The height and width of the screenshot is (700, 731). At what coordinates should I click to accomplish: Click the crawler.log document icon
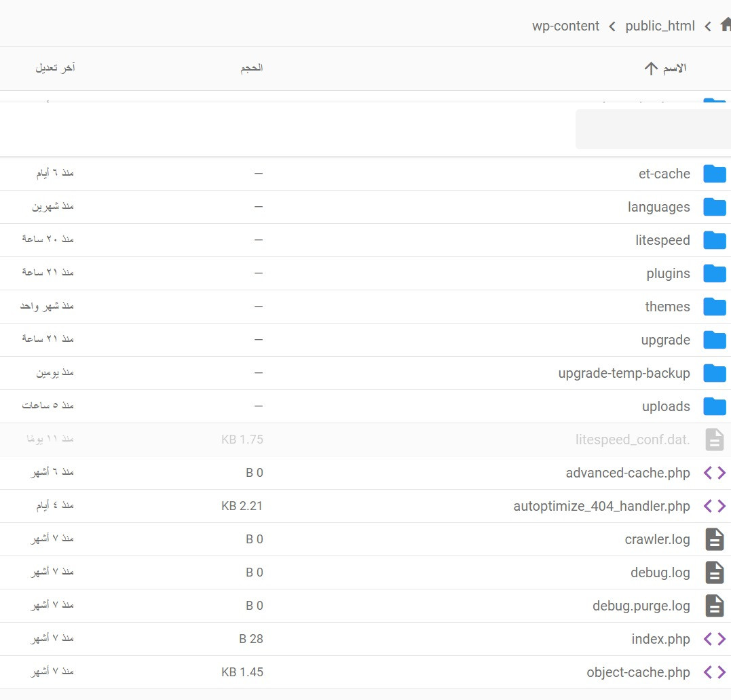pos(714,539)
